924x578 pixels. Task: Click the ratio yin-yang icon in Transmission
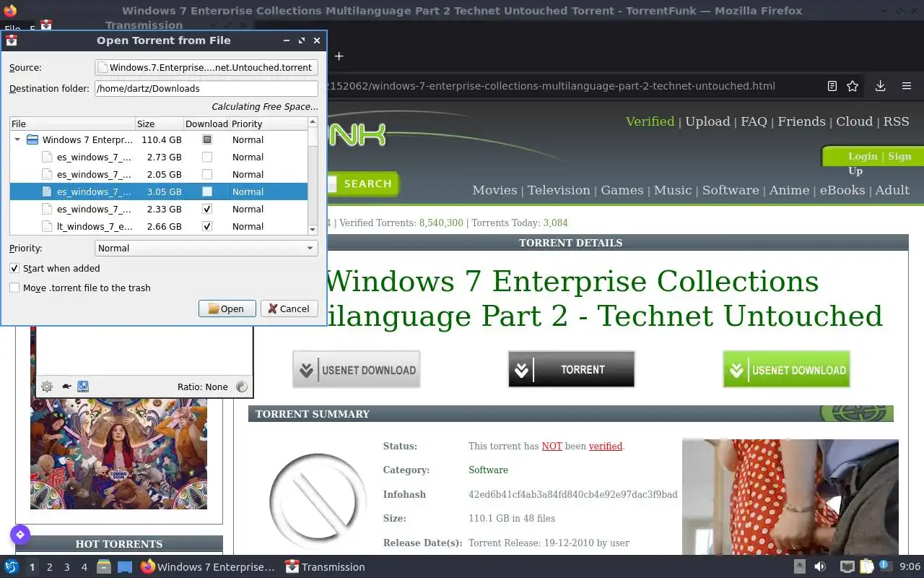pos(242,387)
